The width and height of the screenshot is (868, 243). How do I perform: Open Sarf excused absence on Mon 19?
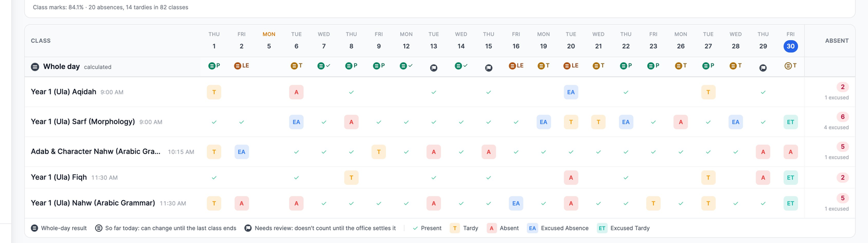[544, 122]
